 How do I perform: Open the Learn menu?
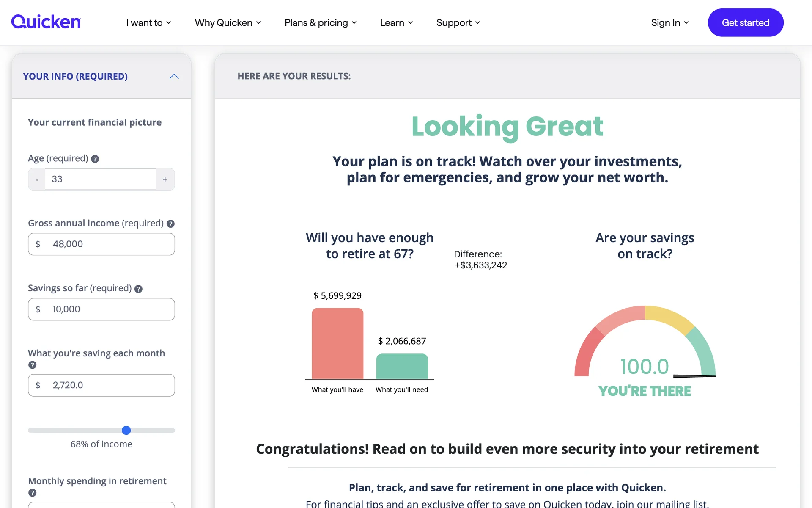(396, 23)
